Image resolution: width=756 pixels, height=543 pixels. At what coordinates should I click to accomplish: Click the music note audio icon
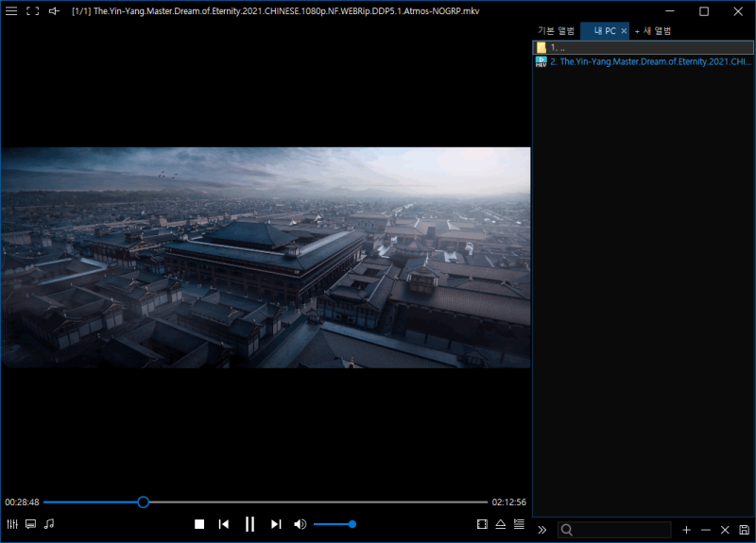click(49, 524)
